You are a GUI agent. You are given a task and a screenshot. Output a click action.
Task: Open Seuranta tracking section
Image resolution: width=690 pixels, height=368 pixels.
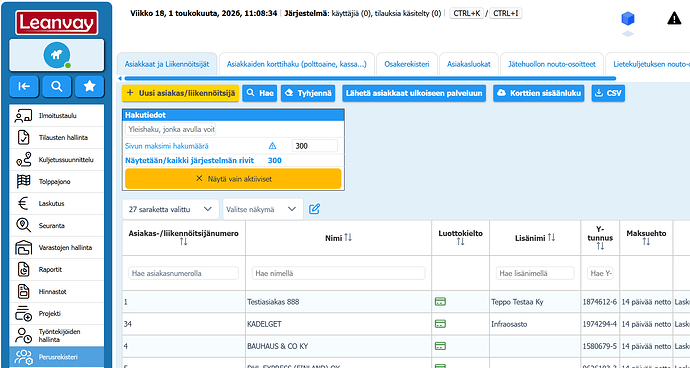(57, 226)
